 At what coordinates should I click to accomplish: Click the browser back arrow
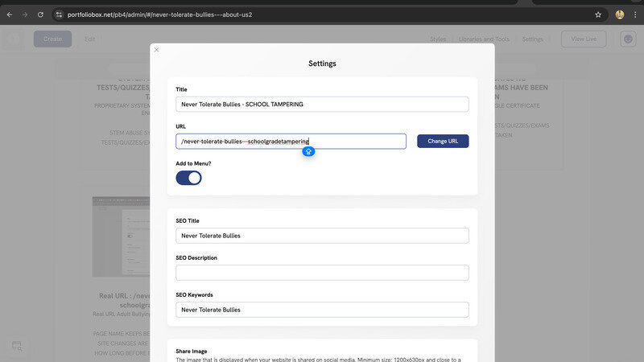tap(10, 14)
